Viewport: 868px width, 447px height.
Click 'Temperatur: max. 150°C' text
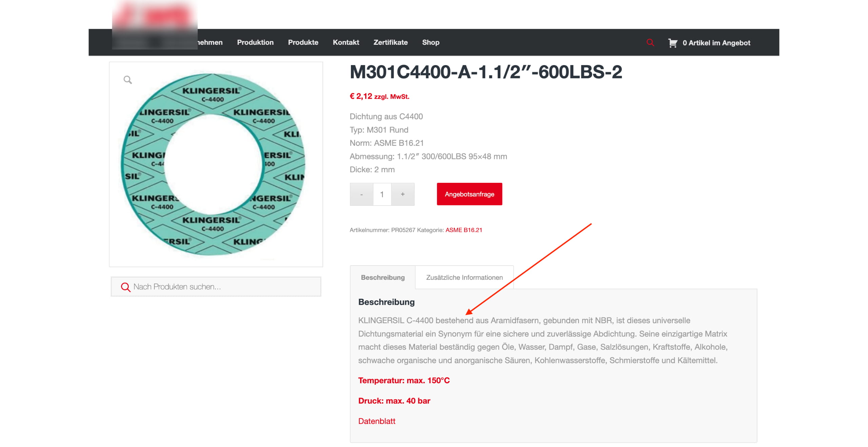[404, 381]
